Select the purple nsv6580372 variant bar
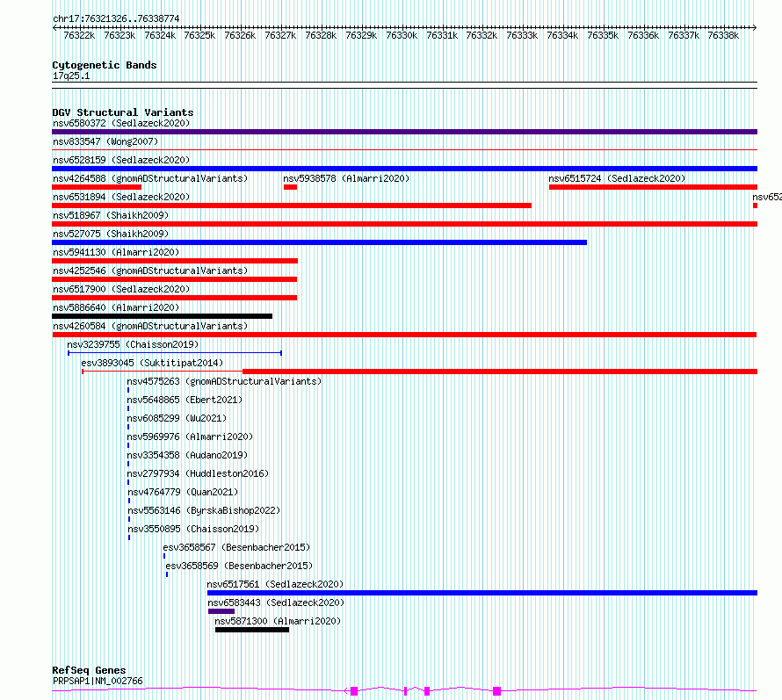Viewport: 782px width, 700px height. coord(404,132)
